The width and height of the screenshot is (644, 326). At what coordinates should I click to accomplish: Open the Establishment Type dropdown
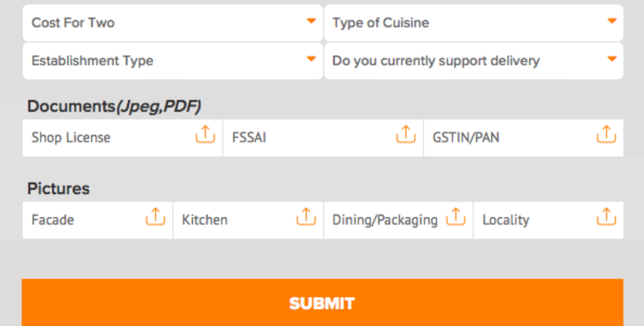pyautogui.click(x=173, y=61)
